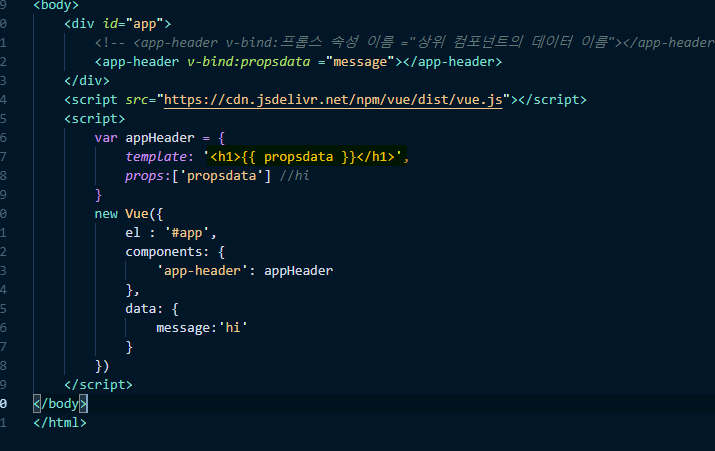The height and width of the screenshot is (451, 715).
Task: Click the closing /div tag
Action: pyautogui.click(x=87, y=81)
